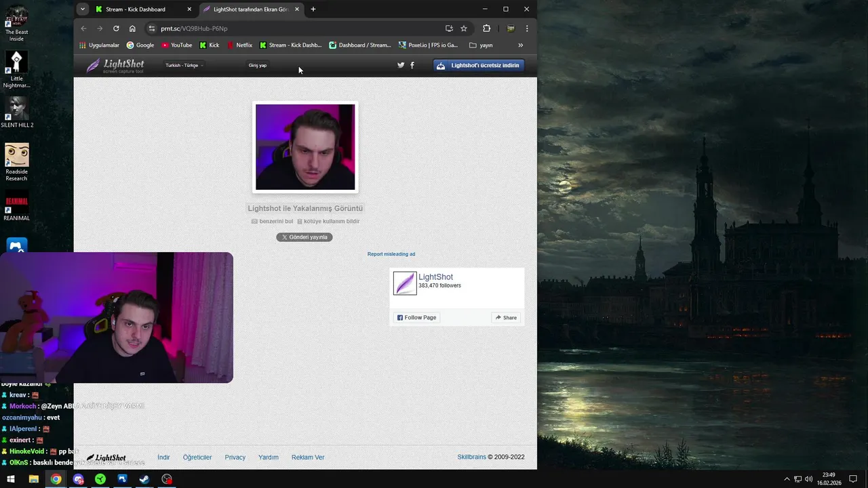
Task: Open the Chrome extensions puzzle icon
Action: (x=486, y=28)
